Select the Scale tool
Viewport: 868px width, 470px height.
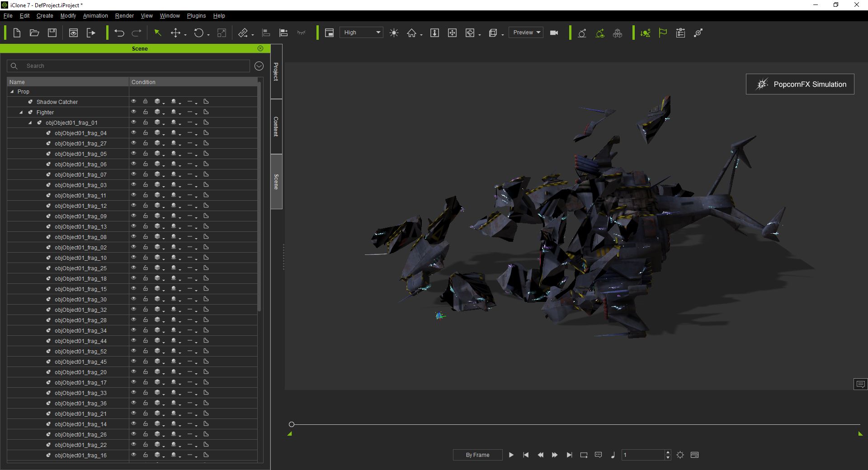pyautogui.click(x=222, y=33)
